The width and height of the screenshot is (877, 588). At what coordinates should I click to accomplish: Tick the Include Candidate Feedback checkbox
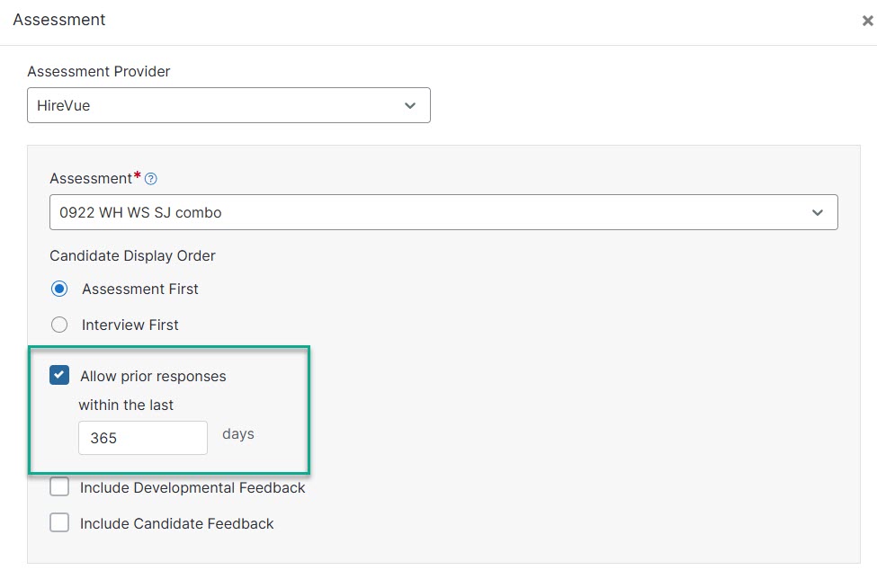click(x=59, y=522)
